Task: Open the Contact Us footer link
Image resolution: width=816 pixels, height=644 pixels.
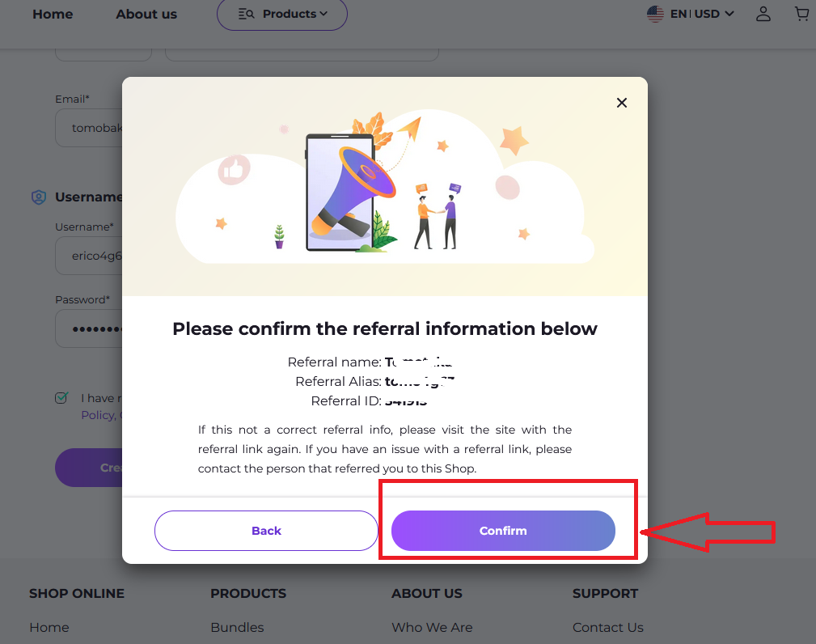Action: point(608,627)
